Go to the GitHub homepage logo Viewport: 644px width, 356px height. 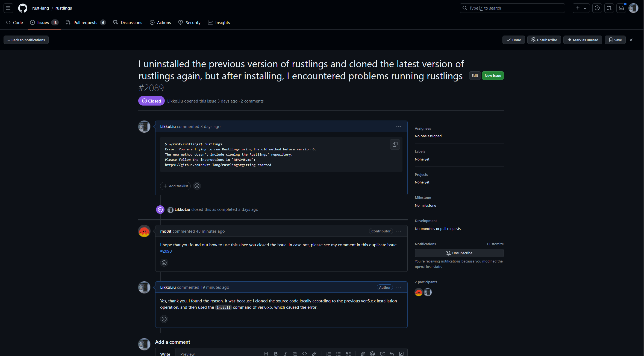point(23,8)
